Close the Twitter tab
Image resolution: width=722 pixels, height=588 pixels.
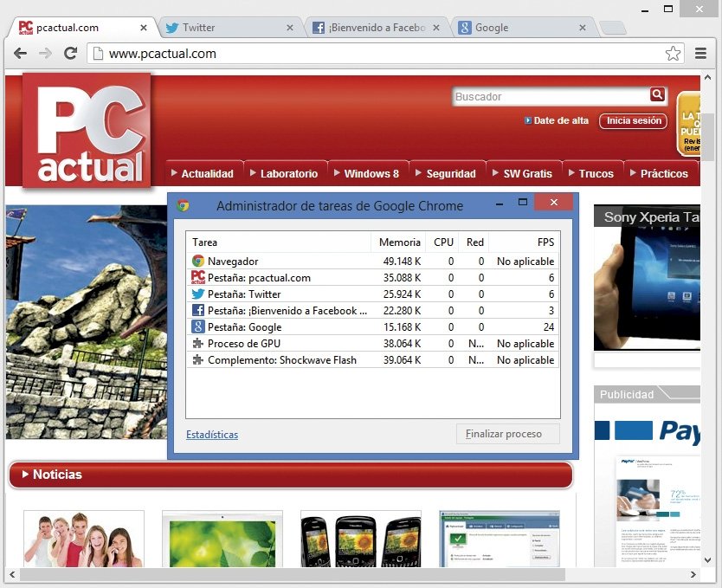(x=290, y=28)
